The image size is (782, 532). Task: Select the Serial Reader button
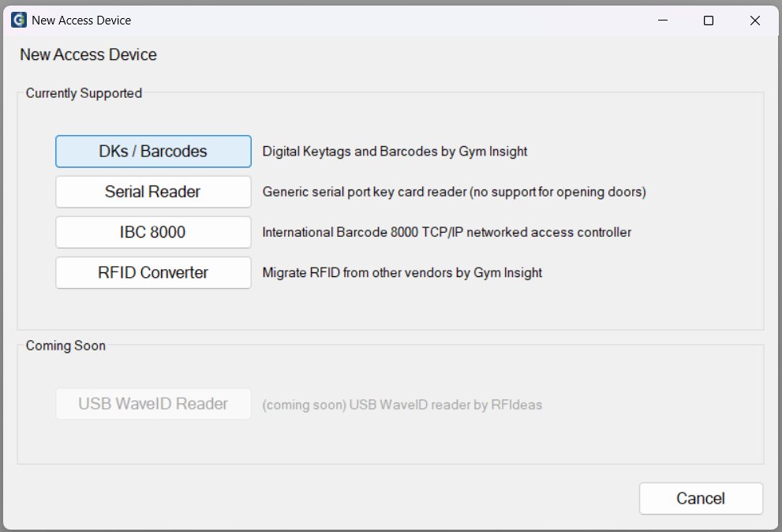153,192
